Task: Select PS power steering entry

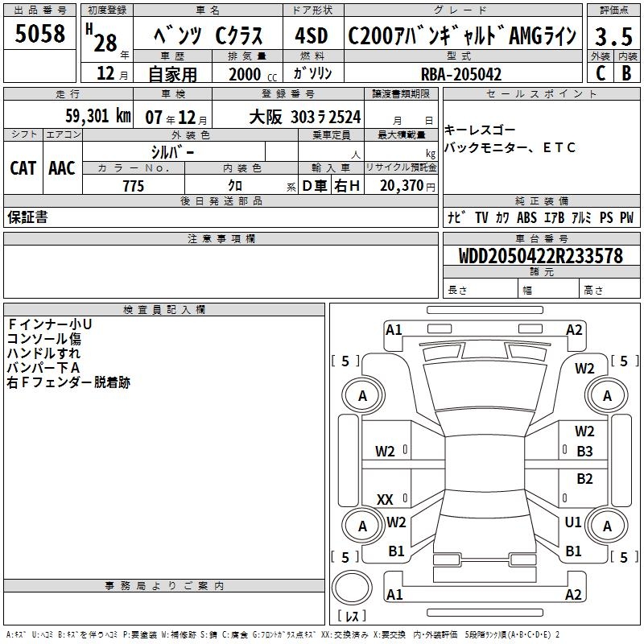Action: click(x=606, y=217)
